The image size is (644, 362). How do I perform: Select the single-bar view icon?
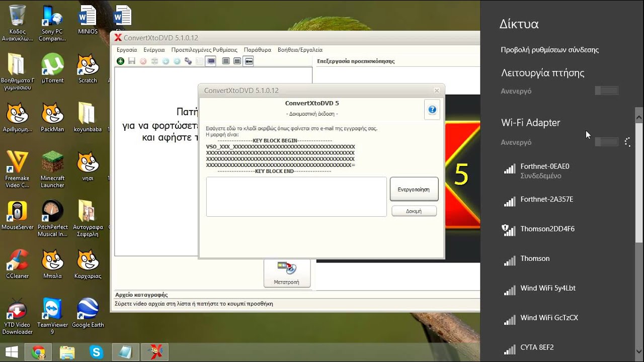pyautogui.click(x=249, y=61)
